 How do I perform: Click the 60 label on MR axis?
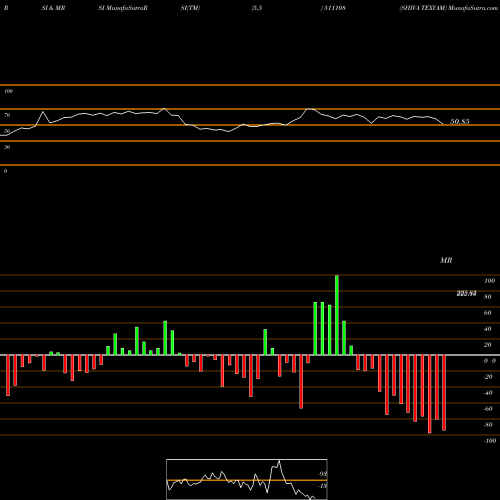tap(488, 313)
